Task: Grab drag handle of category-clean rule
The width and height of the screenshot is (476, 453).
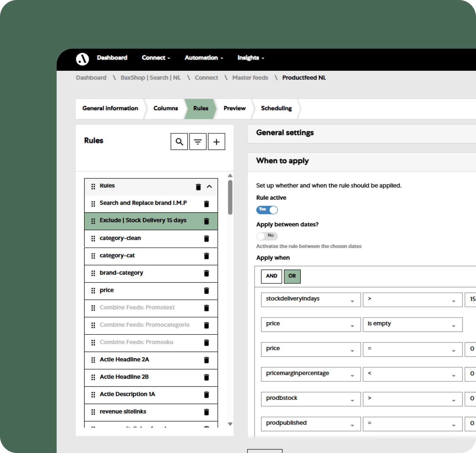Action: [93, 239]
